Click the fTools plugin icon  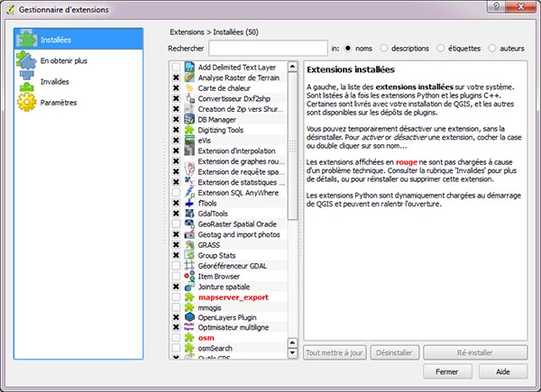190,205
